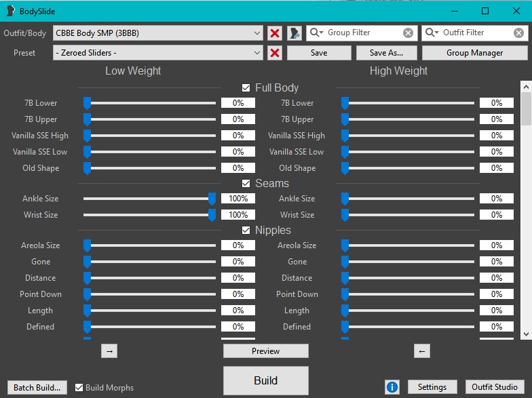The width and height of the screenshot is (532, 398).
Task: Open the Preset dropdown list
Action: 157,53
